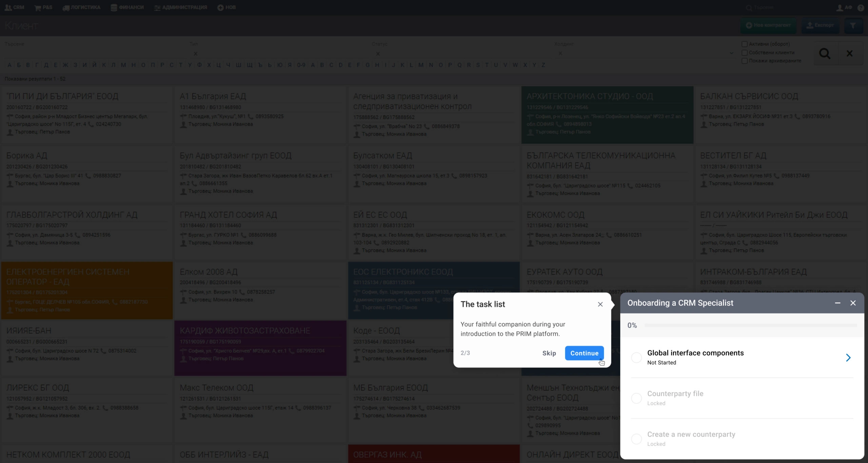Screen dimensions: 868x463
Task: Open the purple КАРДИФ ЖИВОТОЗАСТРАХОВАНЕ card
Action: [260, 348]
